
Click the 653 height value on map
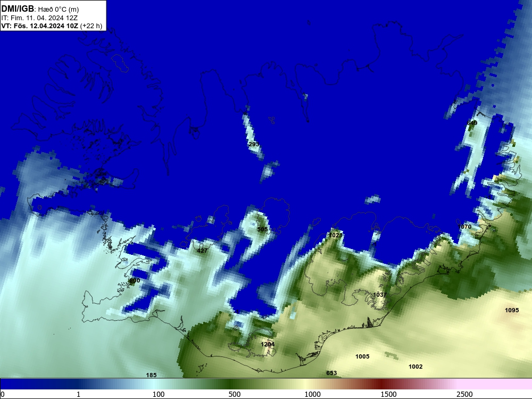pos(331,373)
